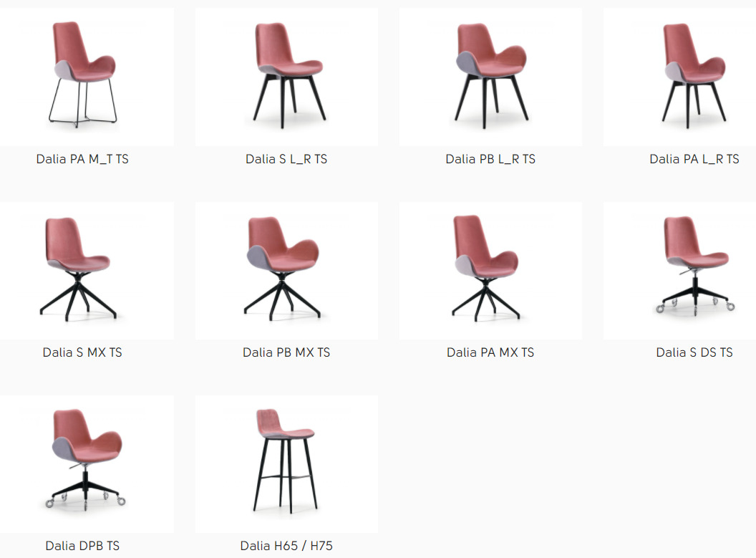Select the Dalia S L_R TS chair thumbnail

tap(286, 76)
